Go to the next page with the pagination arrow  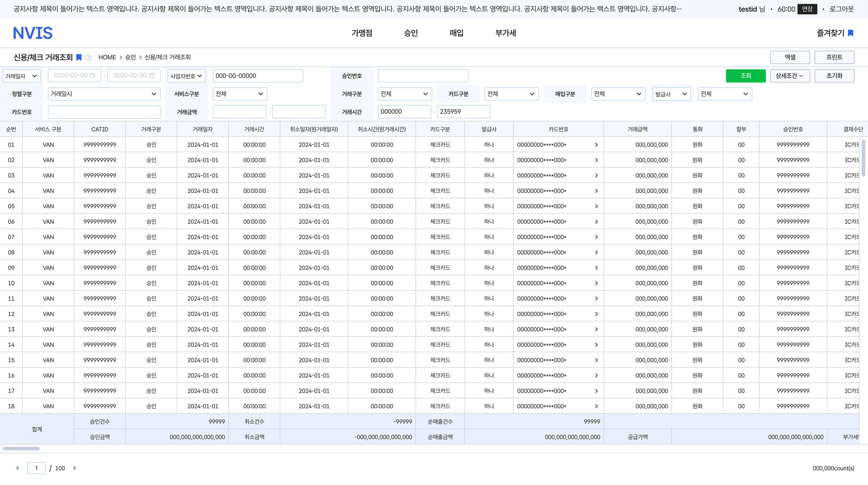pyautogui.click(x=75, y=468)
